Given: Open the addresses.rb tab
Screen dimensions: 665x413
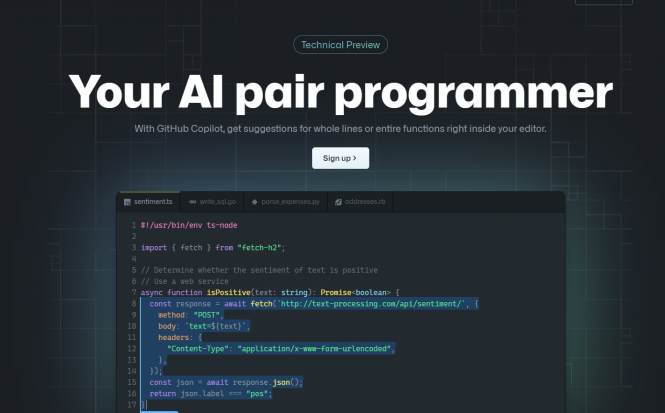Looking at the screenshot, I should pyautogui.click(x=360, y=202).
